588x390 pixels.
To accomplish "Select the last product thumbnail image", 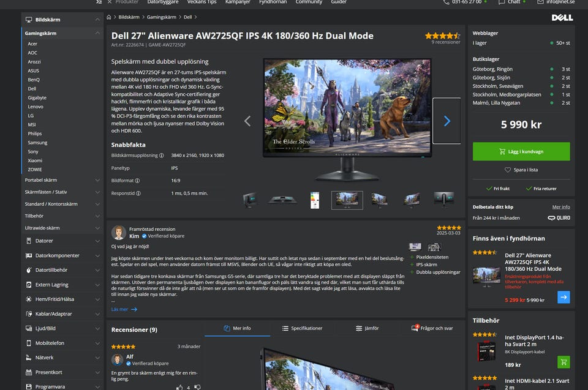I will pos(443,200).
